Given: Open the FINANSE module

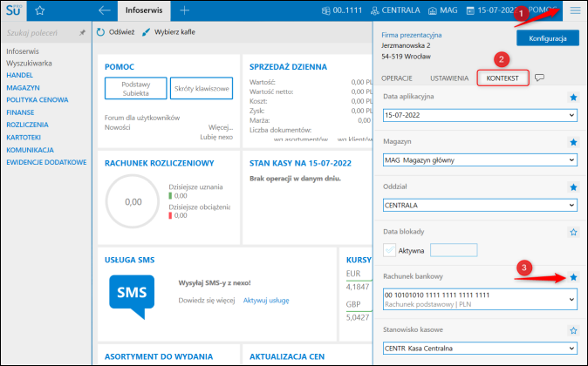Looking at the screenshot, I should click(20, 112).
